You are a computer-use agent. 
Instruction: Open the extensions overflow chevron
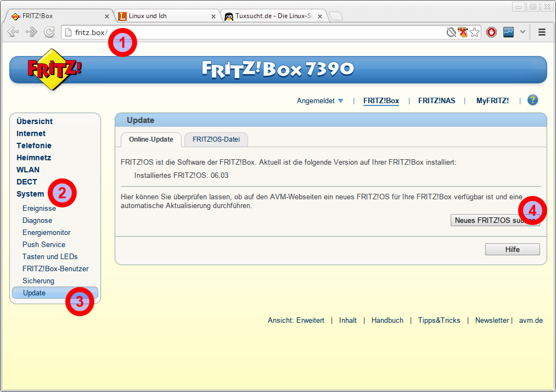523,32
